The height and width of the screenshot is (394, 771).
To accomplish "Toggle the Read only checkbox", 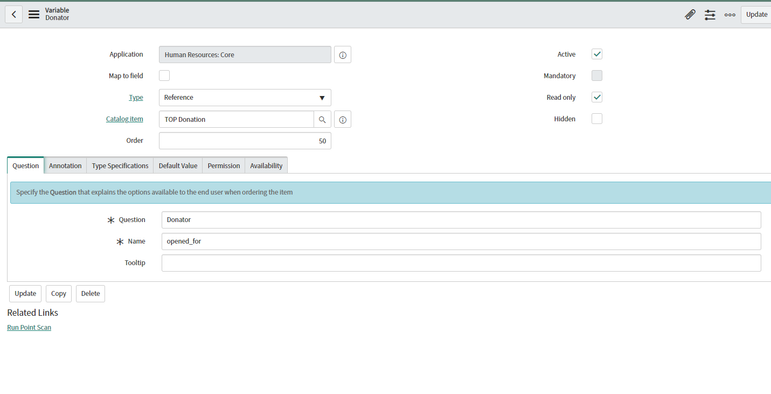I will click(597, 97).
